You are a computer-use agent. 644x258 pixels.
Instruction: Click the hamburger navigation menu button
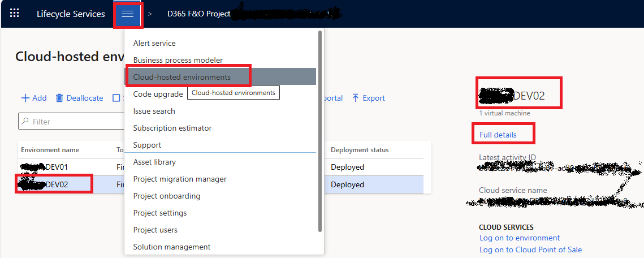pyautogui.click(x=128, y=14)
